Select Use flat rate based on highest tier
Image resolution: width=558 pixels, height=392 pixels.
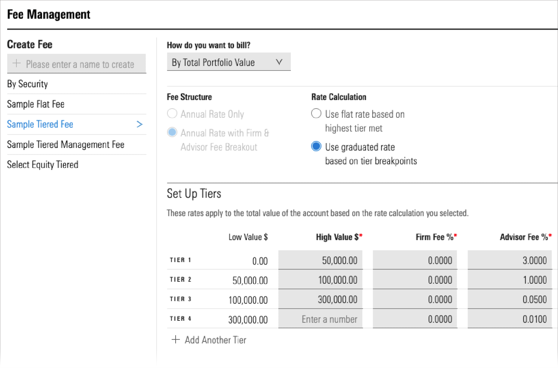tap(316, 113)
